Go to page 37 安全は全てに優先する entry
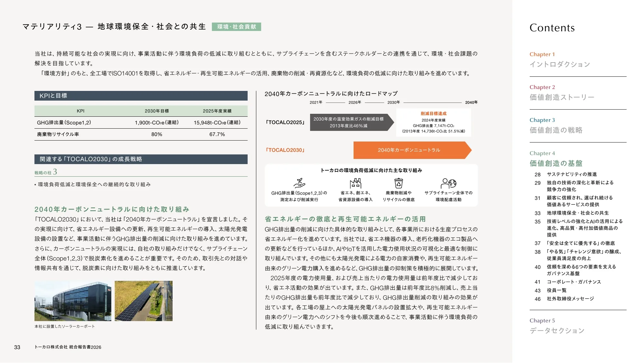The width and height of the screenshot is (644, 363). coord(575,243)
